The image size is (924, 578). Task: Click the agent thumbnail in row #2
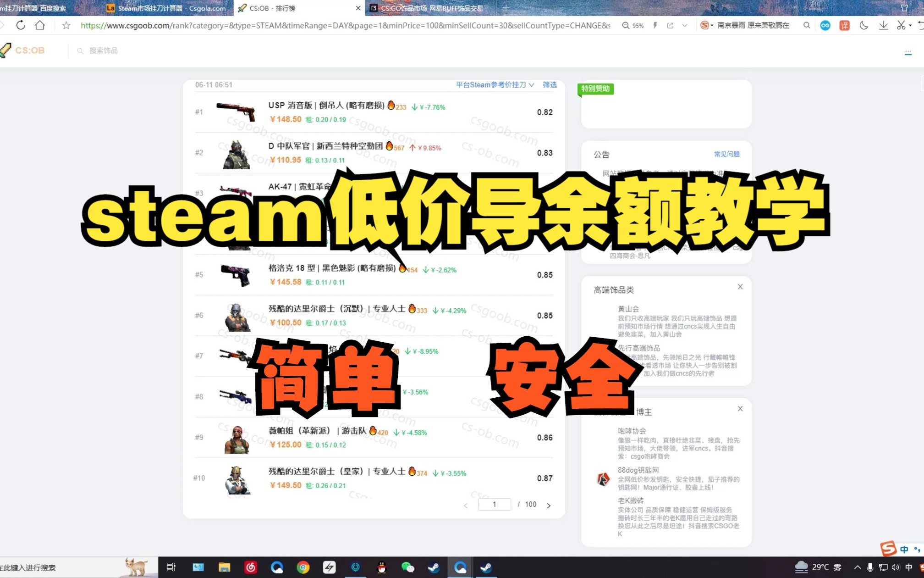coord(236,154)
